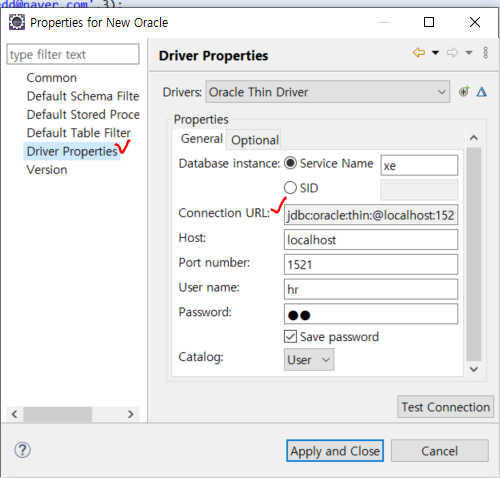Click the User name field
Viewport: 500px width, 478px height.
[x=371, y=289]
